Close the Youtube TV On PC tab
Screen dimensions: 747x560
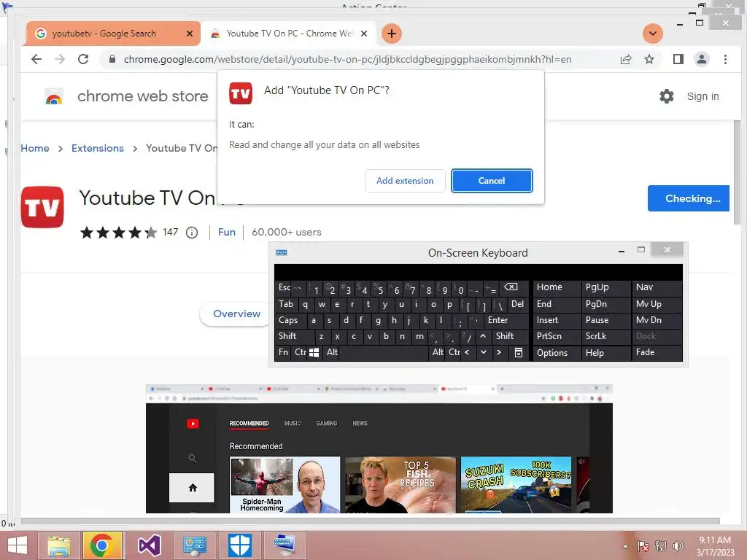tap(364, 34)
